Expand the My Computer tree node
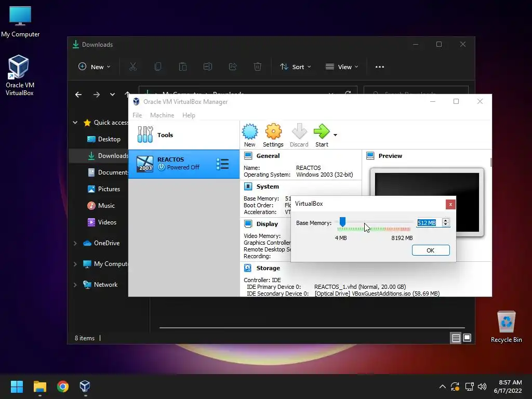Screen dimensions: 532x399 click(75, 264)
